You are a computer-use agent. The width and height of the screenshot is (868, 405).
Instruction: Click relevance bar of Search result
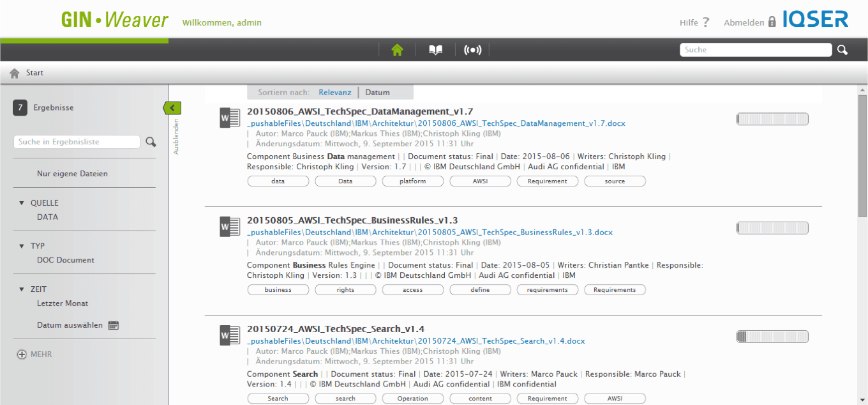772,337
